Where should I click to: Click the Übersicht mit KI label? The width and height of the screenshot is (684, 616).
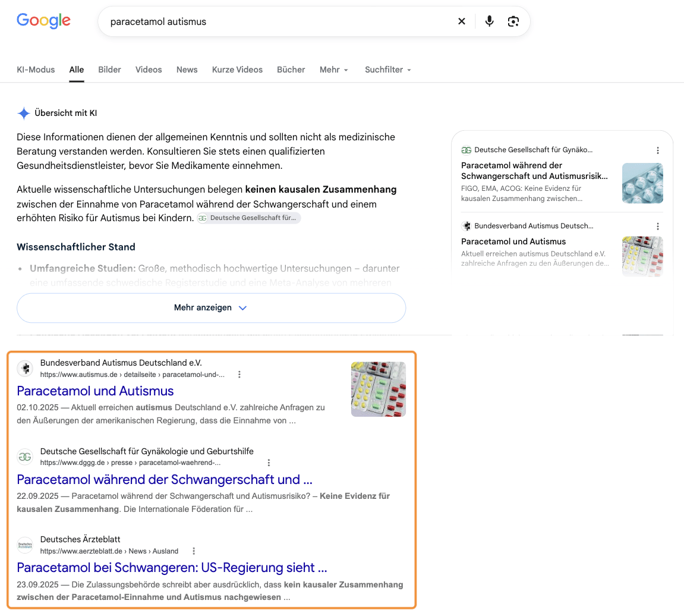(66, 113)
